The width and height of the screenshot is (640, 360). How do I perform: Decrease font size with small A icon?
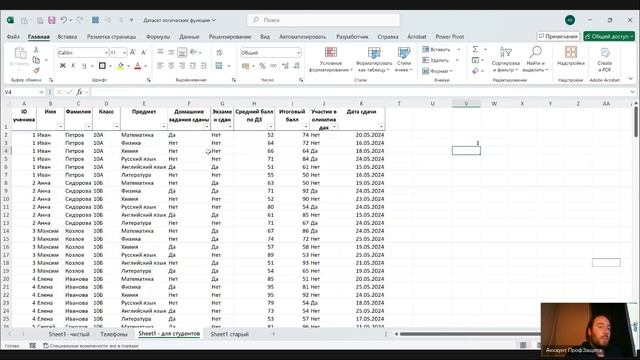click(144, 52)
